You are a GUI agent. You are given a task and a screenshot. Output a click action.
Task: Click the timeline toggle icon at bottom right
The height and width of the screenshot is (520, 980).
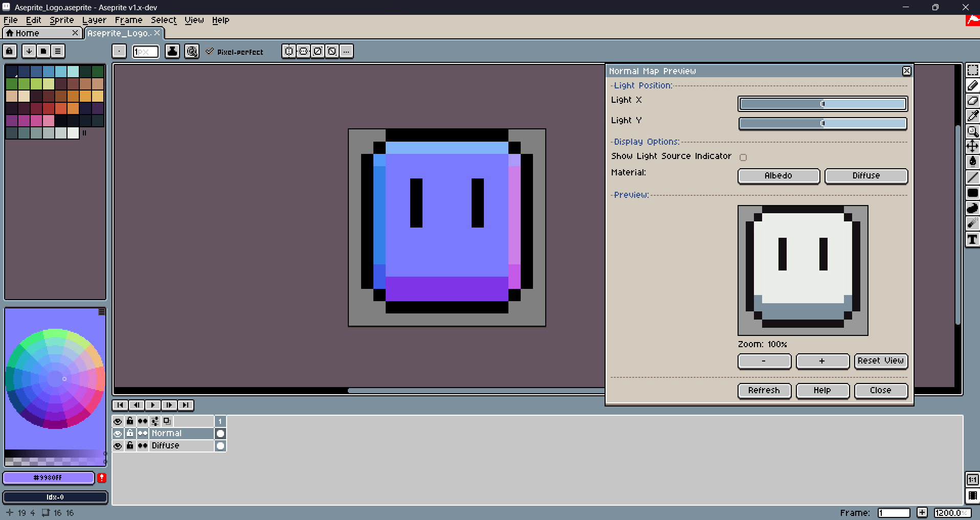(972, 495)
